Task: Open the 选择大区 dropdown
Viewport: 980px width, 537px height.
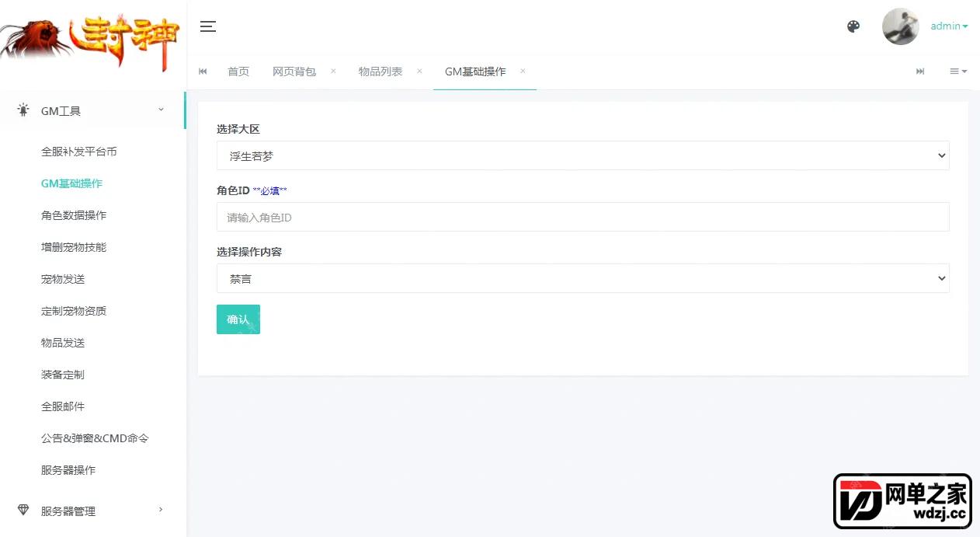Action: 582,155
